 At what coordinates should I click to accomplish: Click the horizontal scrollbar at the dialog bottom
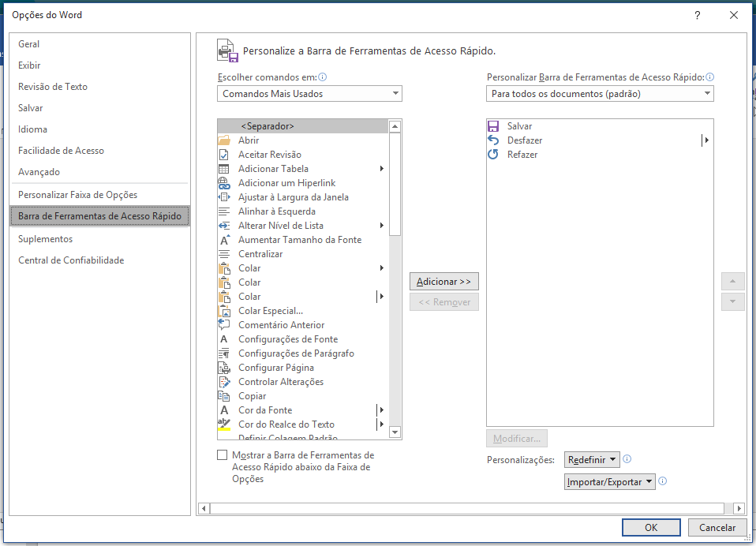point(470,509)
